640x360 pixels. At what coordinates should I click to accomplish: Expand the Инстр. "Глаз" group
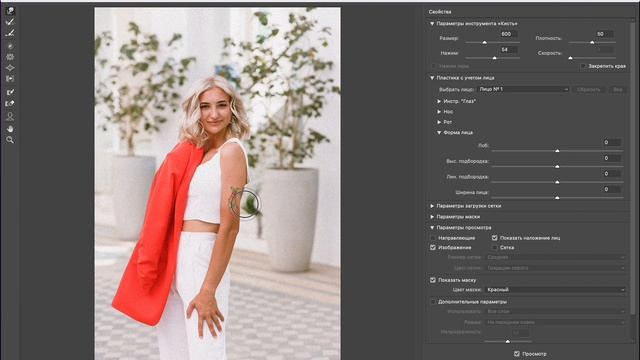point(439,101)
